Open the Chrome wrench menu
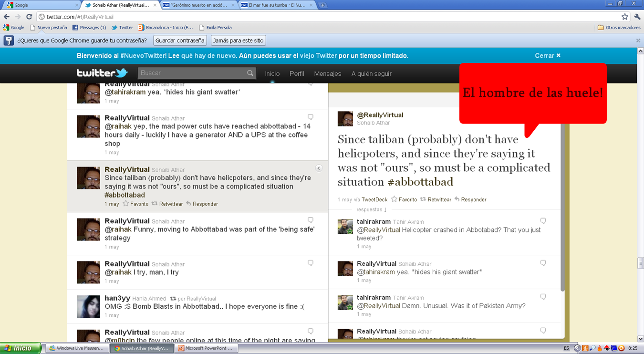Viewport: 644px width, 354px height. point(637,16)
